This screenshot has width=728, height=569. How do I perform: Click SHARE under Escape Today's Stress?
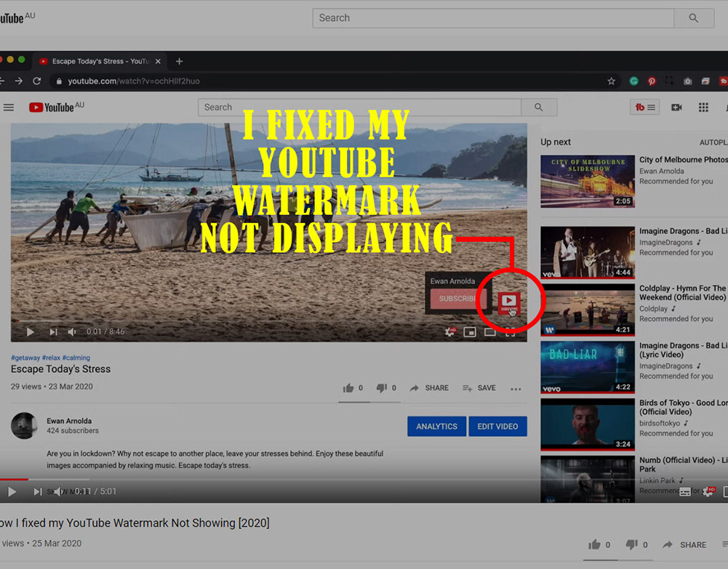click(429, 388)
